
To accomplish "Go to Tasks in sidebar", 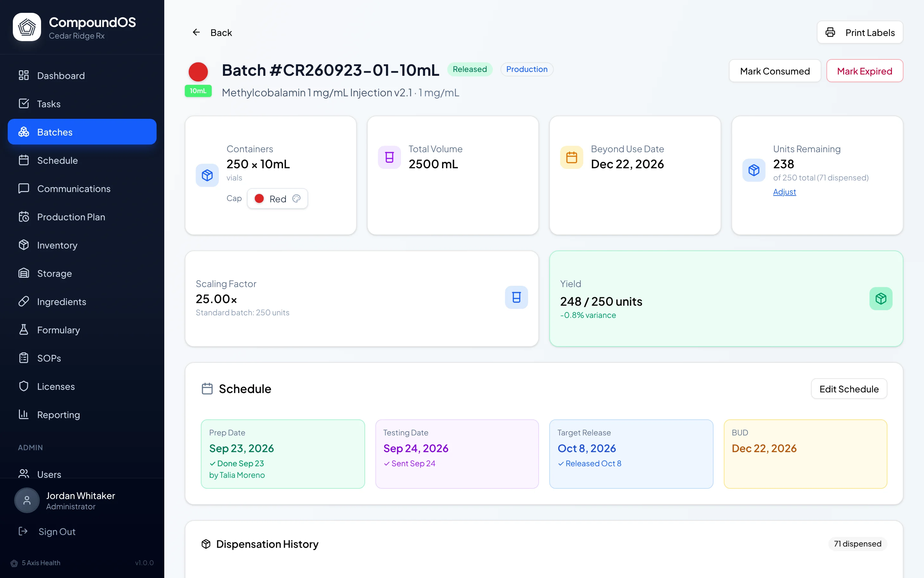I will click(82, 104).
